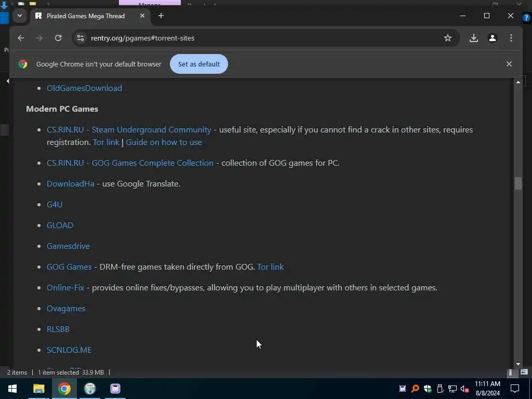Open the OldGamesDownload link
Viewport: 532px width, 399px height.
click(84, 88)
